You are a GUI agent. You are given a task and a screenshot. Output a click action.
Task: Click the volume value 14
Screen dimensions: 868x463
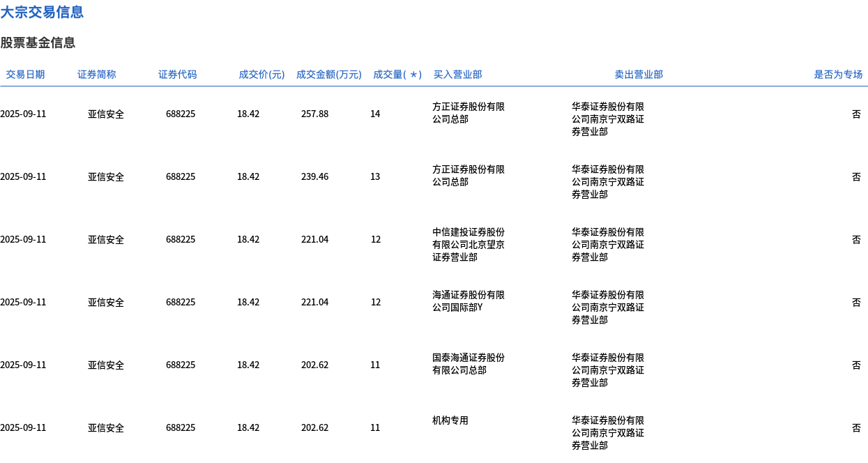375,114
